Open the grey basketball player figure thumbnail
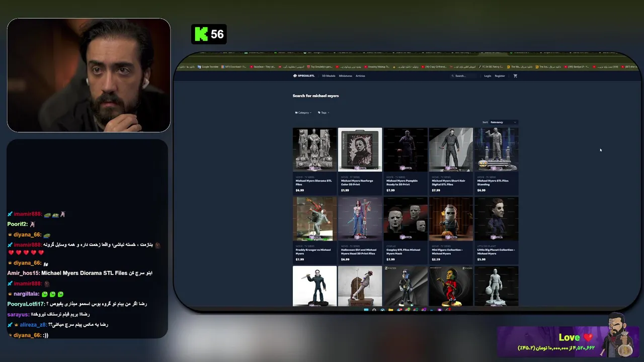The height and width of the screenshot is (362, 644). pyautogui.click(x=496, y=286)
